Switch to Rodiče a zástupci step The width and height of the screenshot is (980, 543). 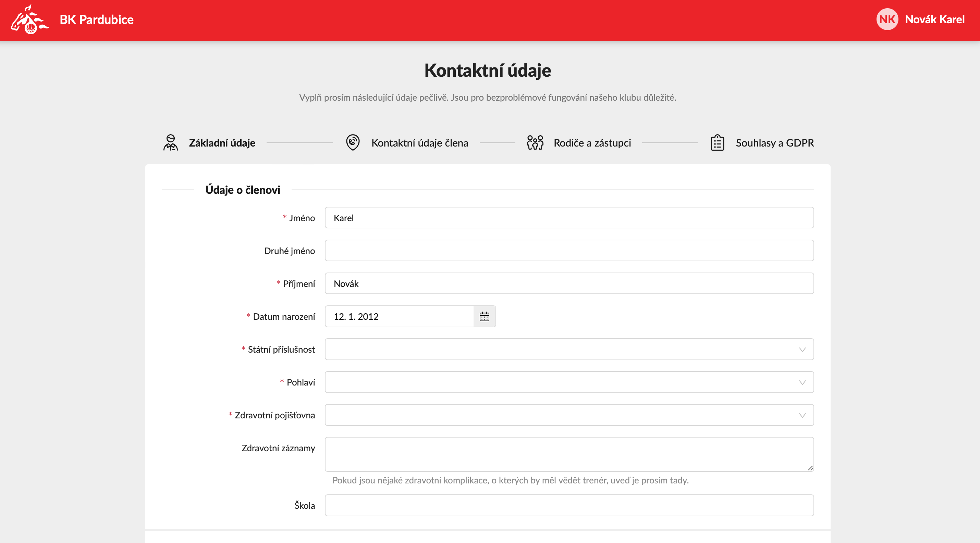592,143
